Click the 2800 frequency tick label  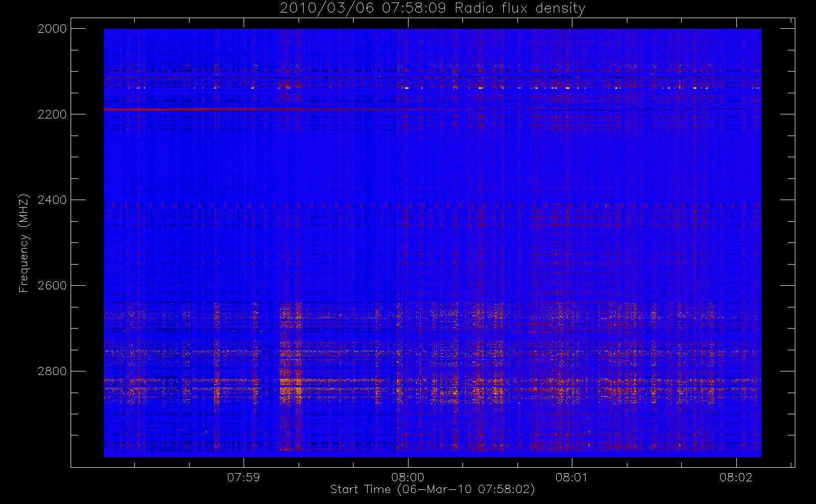click(x=52, y=371)
